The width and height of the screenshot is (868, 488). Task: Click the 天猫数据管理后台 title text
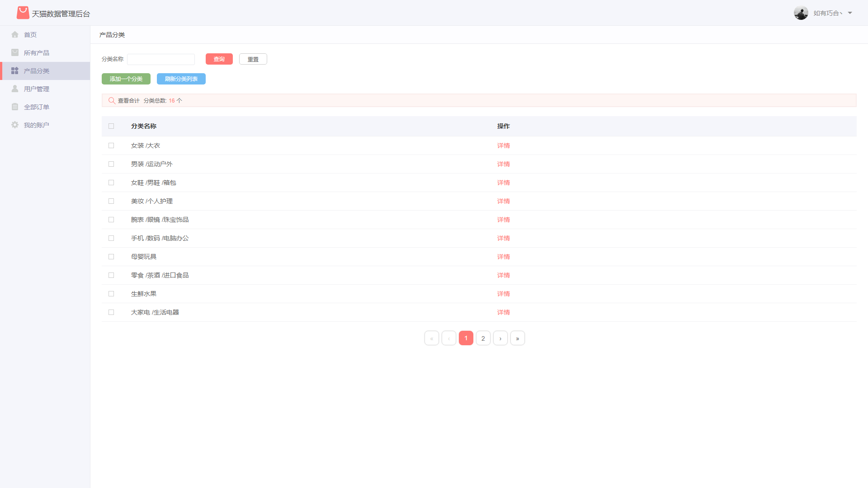[x=61, y=14]
